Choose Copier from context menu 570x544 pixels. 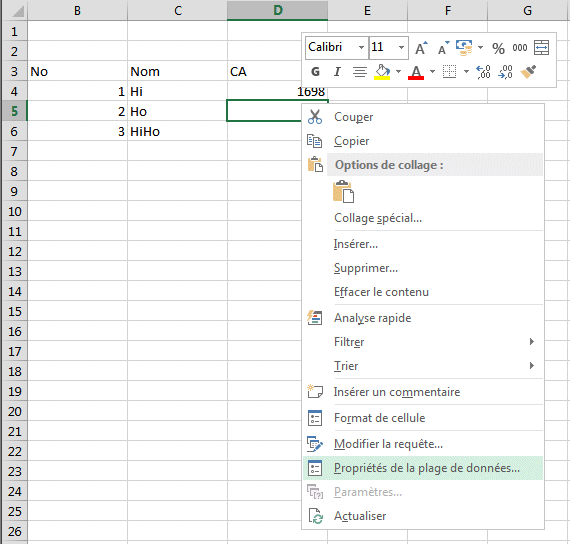tap(423, 141)
